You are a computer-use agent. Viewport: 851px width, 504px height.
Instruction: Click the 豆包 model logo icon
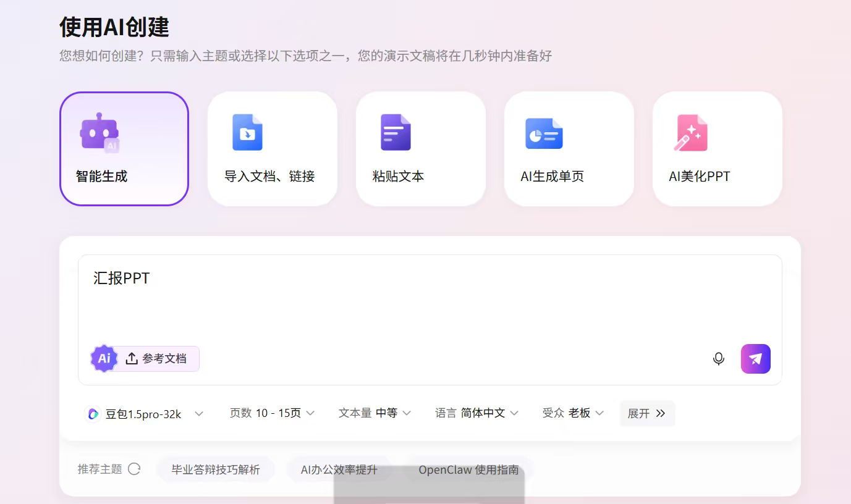pyautogui.click(x=93, y=414)
